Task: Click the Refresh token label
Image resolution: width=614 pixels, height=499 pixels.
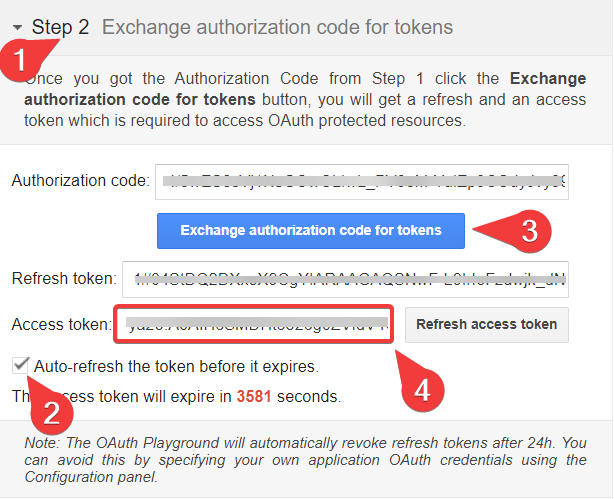Action: tap(62, 280)
